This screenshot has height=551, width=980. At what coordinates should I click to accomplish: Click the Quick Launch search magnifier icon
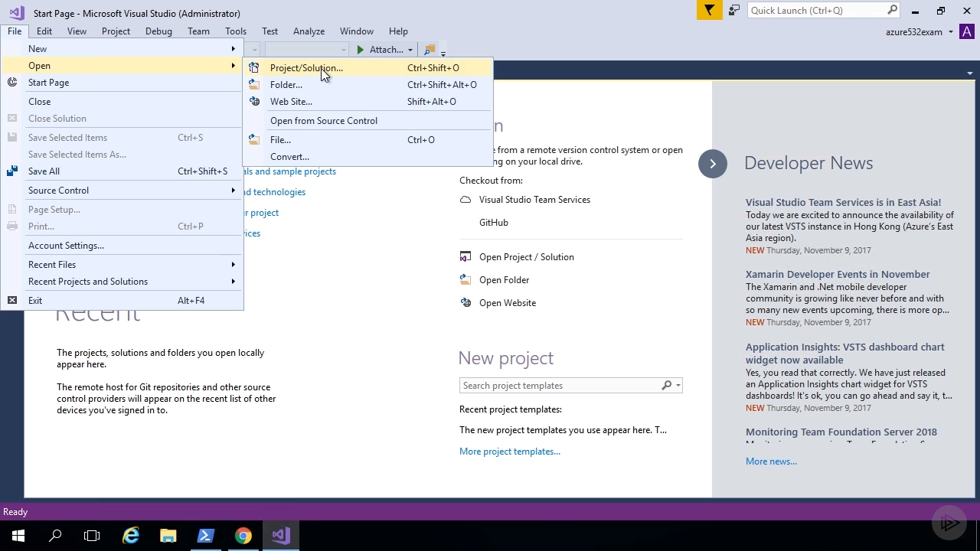[x=892, y=10]
